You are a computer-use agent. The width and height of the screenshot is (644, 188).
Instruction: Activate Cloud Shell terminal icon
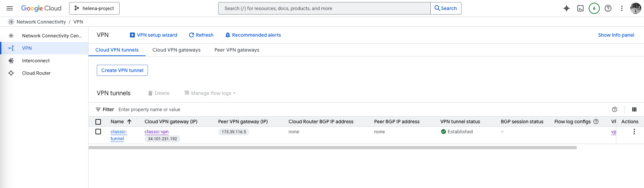580,8
